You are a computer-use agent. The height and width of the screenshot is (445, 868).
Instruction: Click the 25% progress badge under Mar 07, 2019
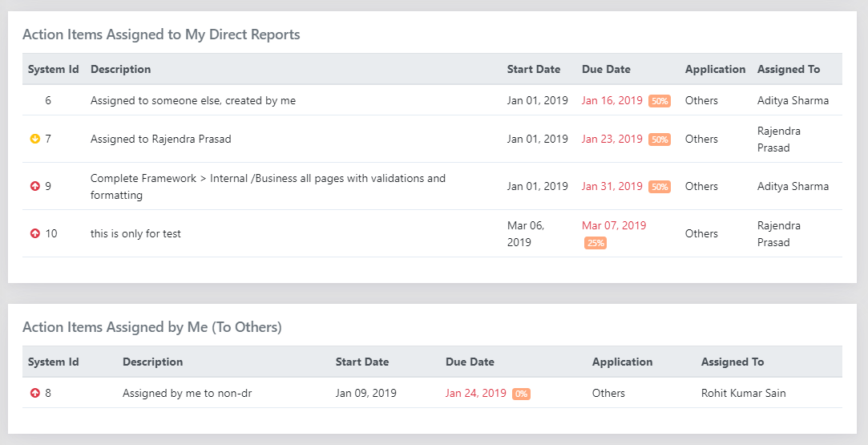[x=595, y=243]
